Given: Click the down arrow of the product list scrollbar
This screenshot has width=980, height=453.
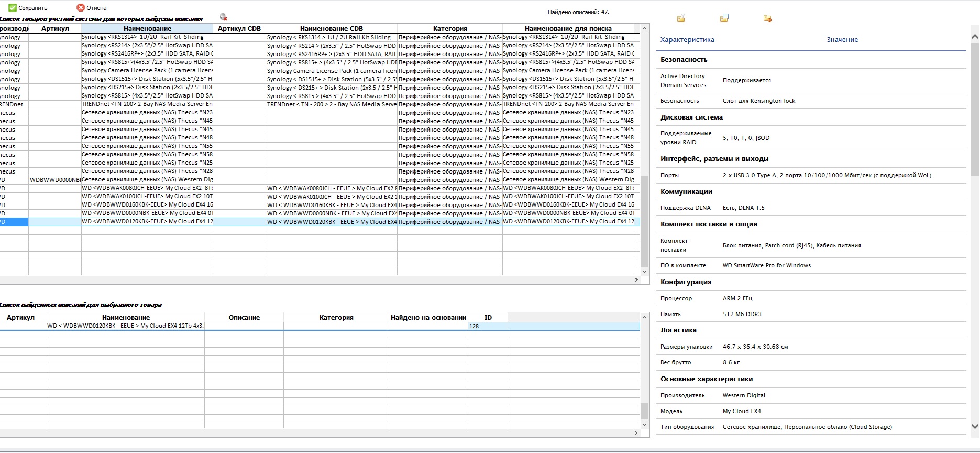Looking at the screenshot, I should (x=645, y=272).
